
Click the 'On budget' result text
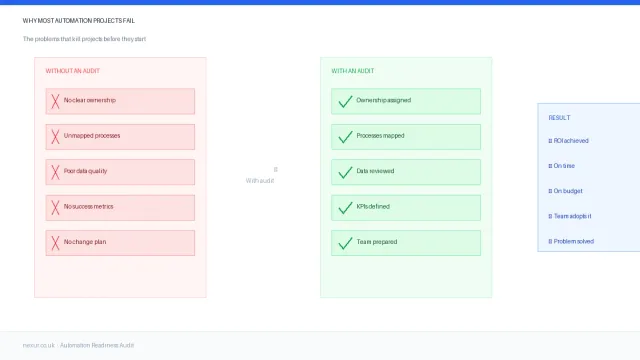[x=568, y=191]
